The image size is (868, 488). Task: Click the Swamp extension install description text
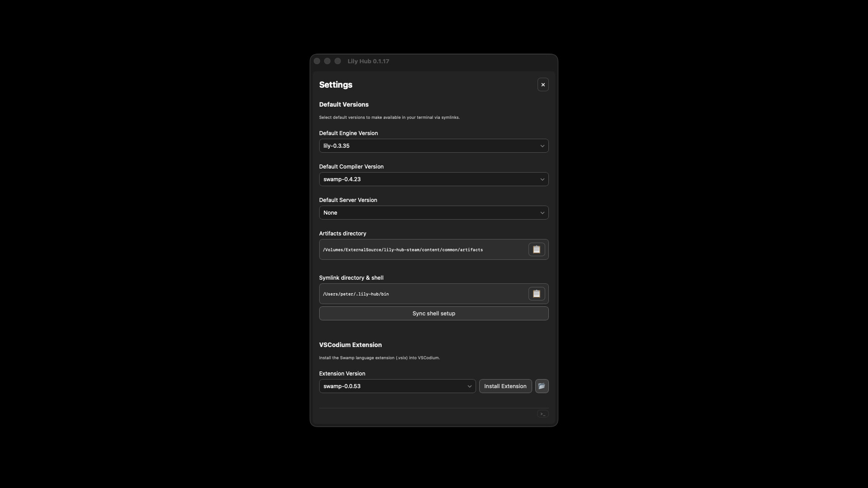[379, 358]
